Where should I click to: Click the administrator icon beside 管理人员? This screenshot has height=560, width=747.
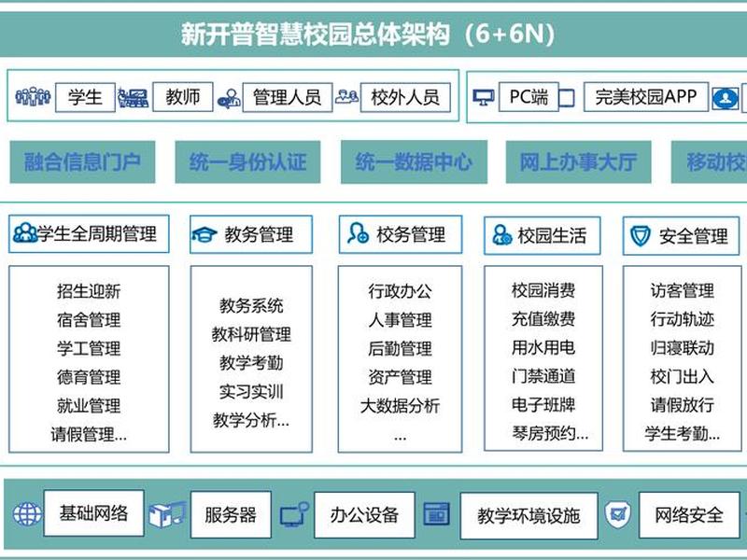(x=229, y=99)
